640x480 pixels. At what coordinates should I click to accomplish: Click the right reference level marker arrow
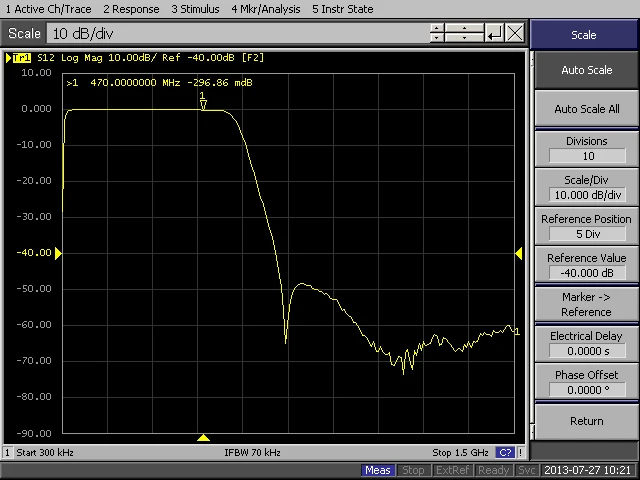pos(519,253)
